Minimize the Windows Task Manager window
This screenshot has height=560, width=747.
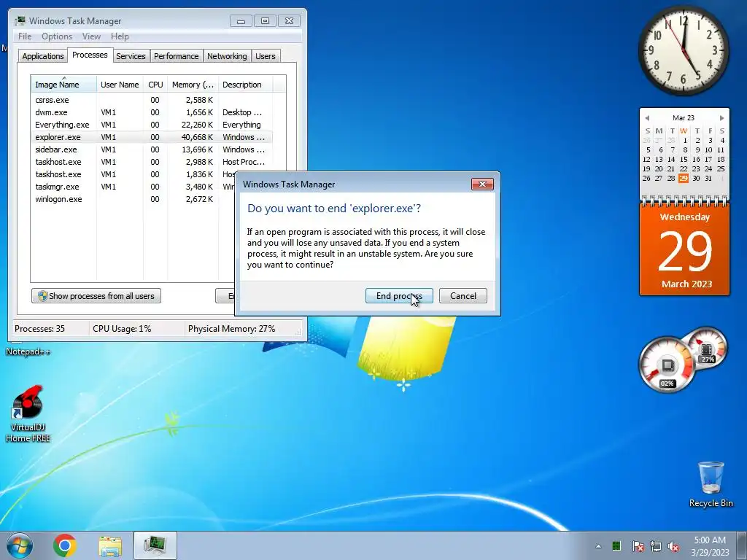tap(241, 21)
